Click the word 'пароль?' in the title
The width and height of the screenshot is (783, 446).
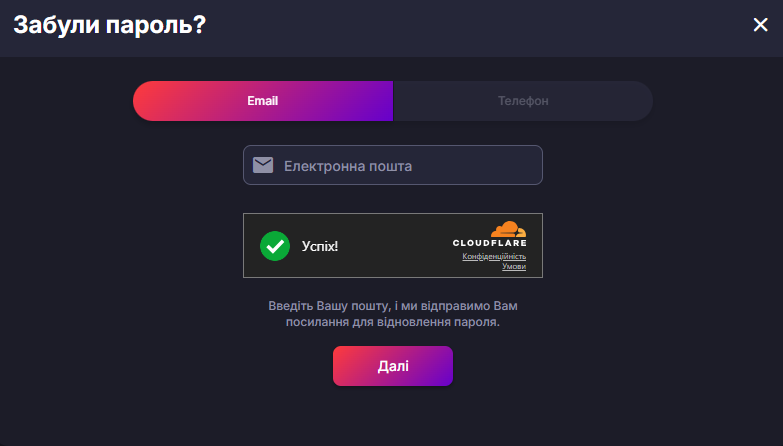point(156,25)
